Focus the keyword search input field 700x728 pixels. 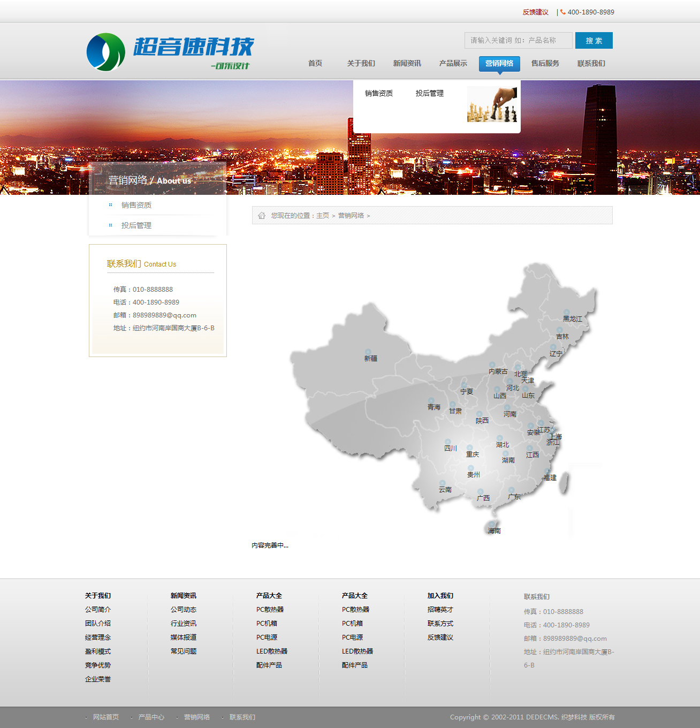click(x=518, y=40)
